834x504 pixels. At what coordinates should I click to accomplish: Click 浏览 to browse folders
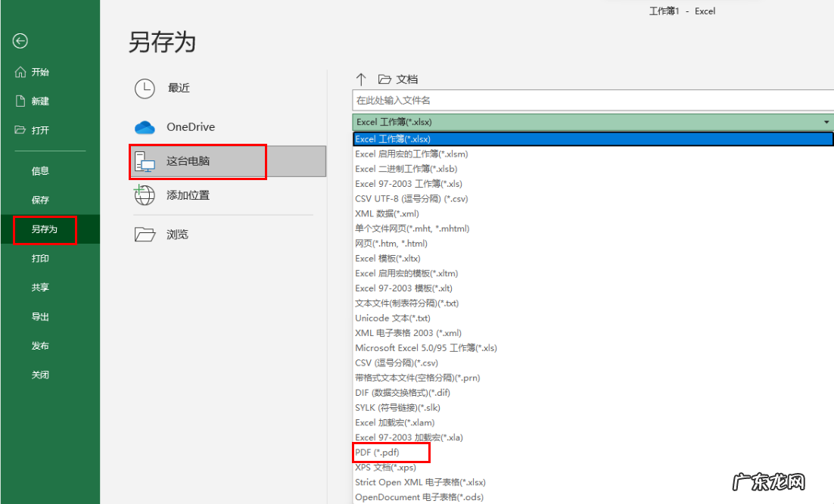pos(178,235)
